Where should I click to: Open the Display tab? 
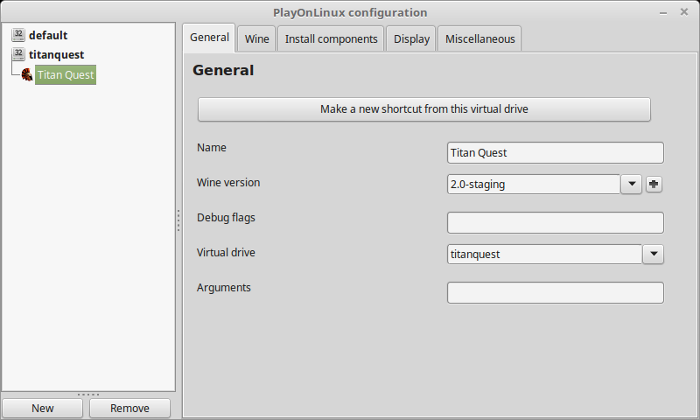coord(411,39)
